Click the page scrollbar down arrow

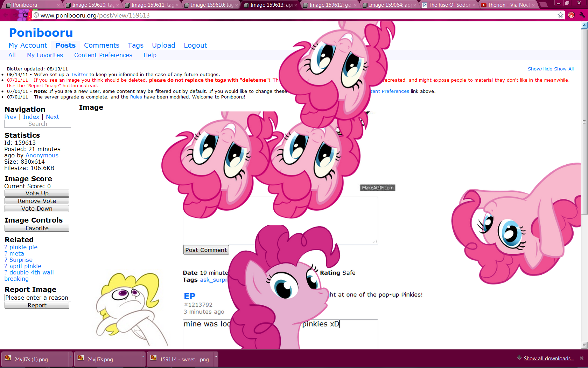[584, 345]
